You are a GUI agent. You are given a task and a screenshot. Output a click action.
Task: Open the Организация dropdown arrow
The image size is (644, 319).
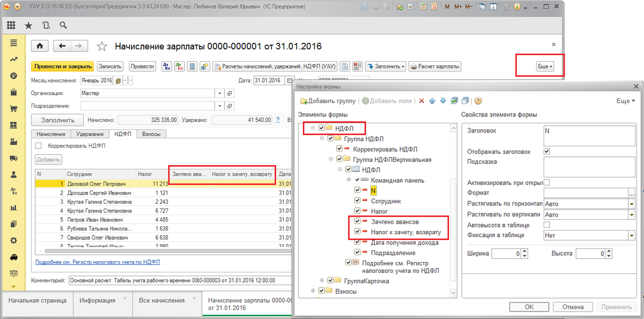[219, 93]
